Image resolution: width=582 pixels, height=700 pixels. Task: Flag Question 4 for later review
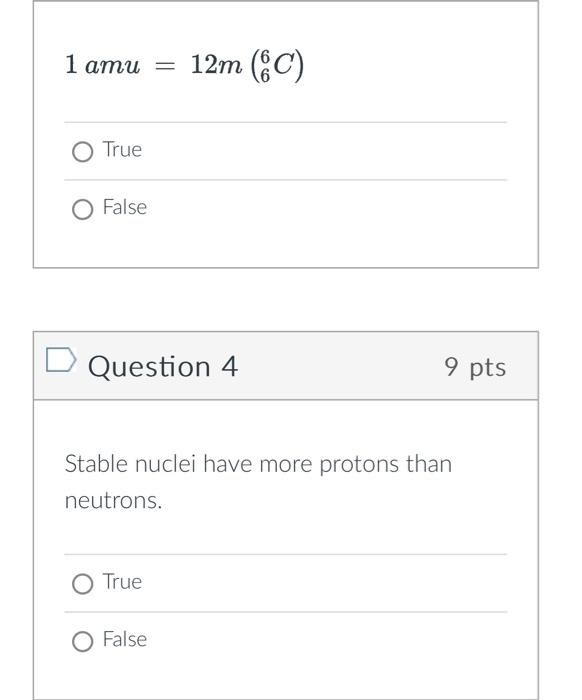61,359
